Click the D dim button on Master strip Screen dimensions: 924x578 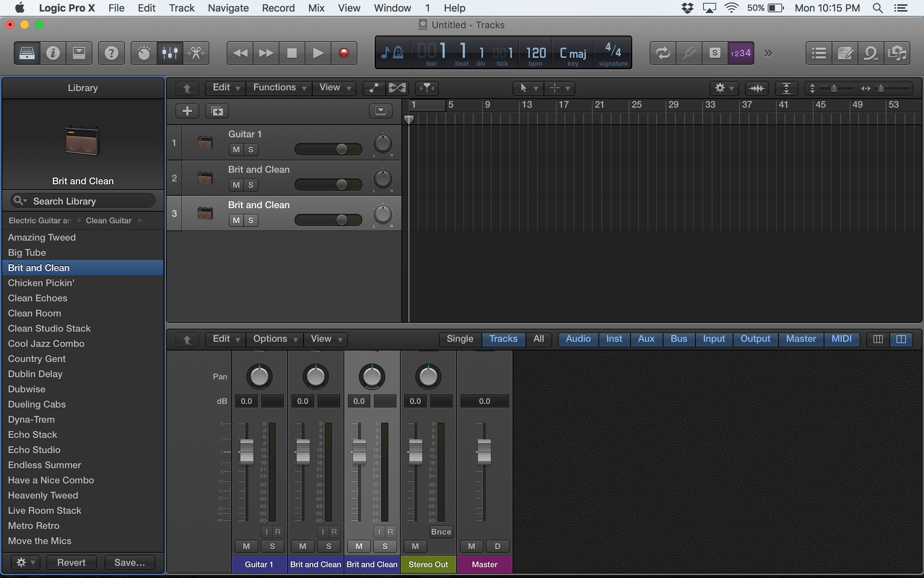497,547
